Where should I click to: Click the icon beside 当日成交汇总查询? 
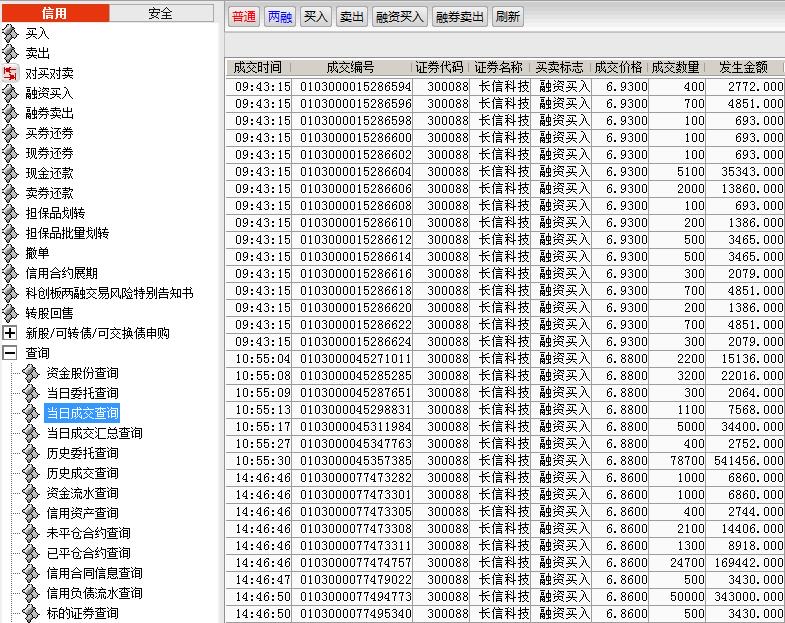[x=31, y=433]
